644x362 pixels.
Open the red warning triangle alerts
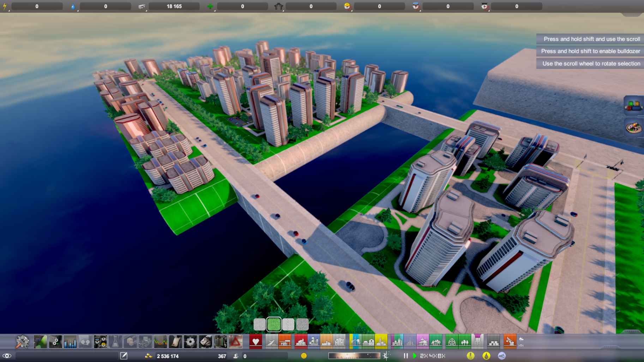pos(235,342)
